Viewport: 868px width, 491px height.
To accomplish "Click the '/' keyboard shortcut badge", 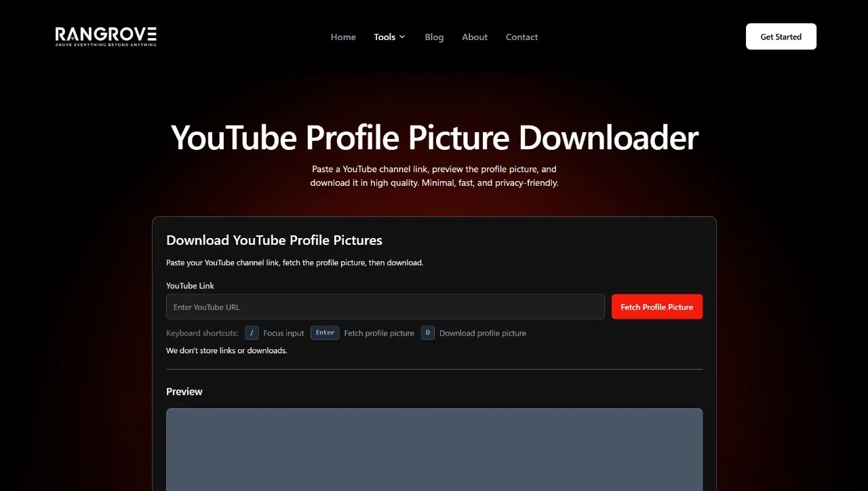I will [x=251, y=332].
